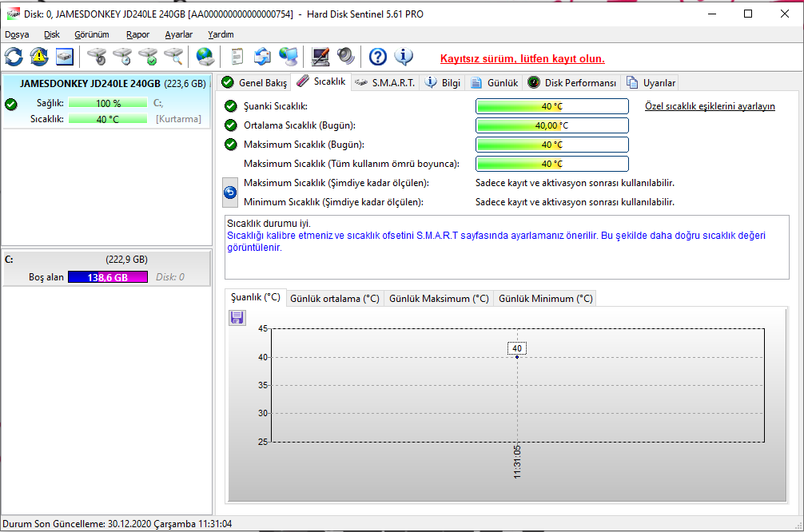Click the Maksimum Sıcaklık (Bugün) 40 °C bar

[x=551, y=145]
